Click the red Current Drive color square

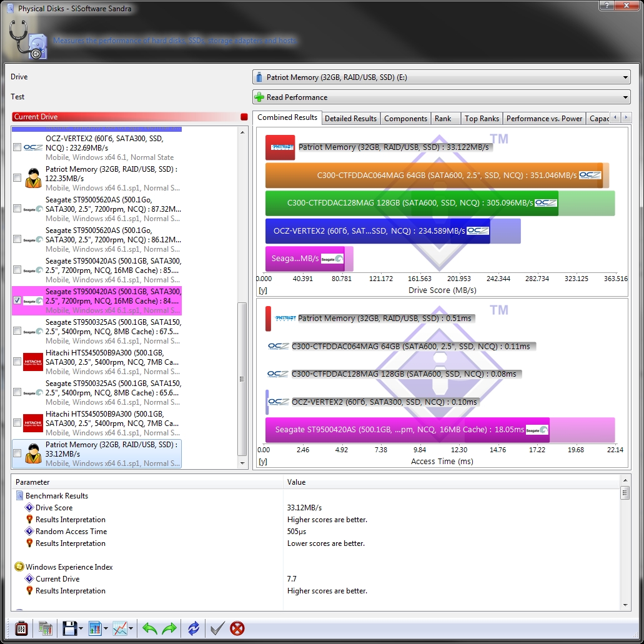point(244,117)
